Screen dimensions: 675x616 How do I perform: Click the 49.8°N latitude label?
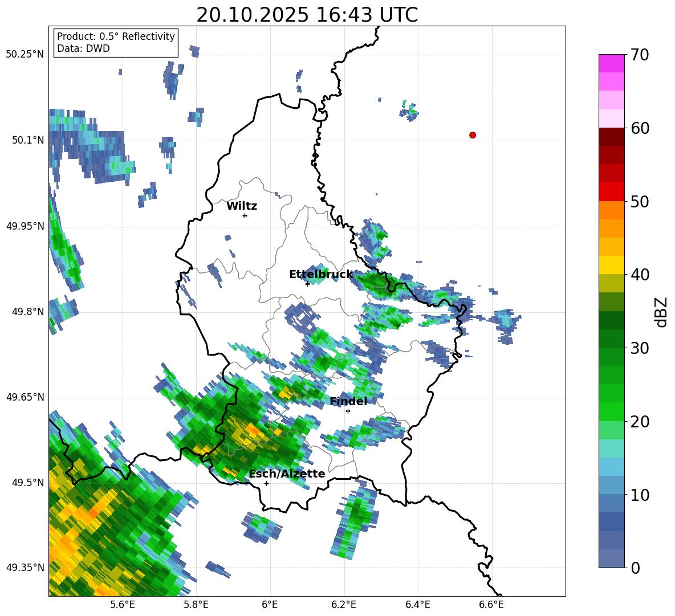tap(28, 312)
